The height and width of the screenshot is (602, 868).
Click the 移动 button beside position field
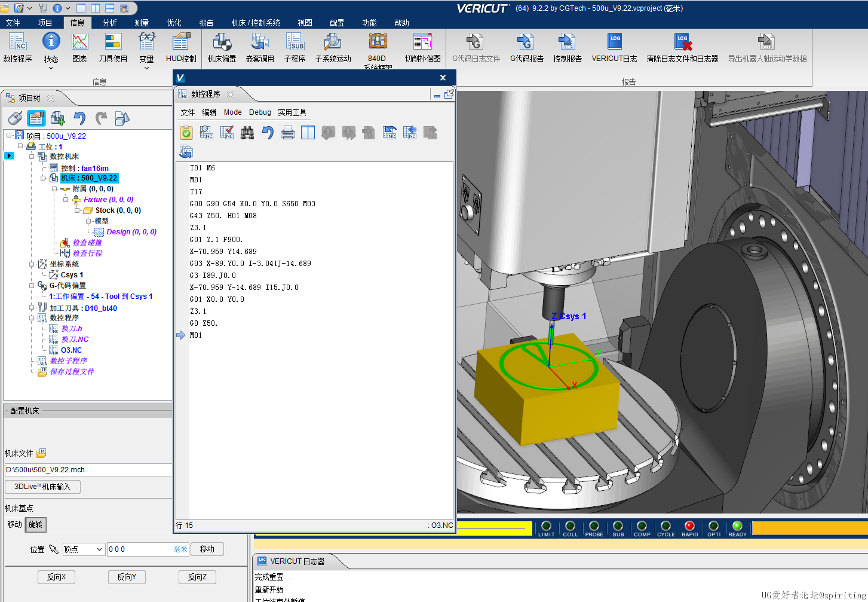coord(207,549)
